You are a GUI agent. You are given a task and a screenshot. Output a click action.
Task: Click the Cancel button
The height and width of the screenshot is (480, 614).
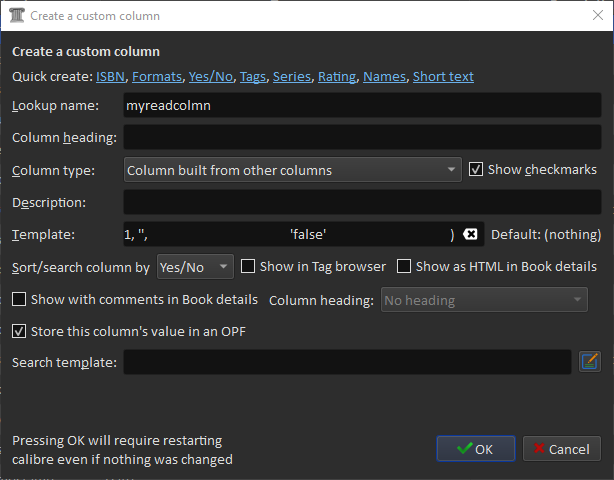click(x=561, y=449)
